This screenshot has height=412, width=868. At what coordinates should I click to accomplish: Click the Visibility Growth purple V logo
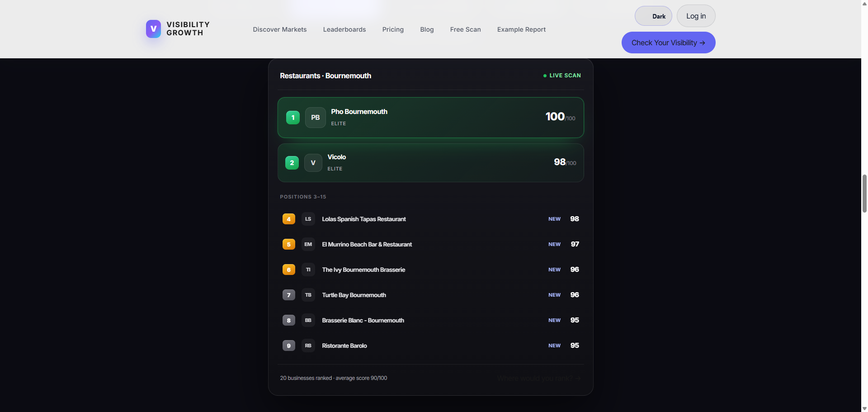tap(153, 29)
